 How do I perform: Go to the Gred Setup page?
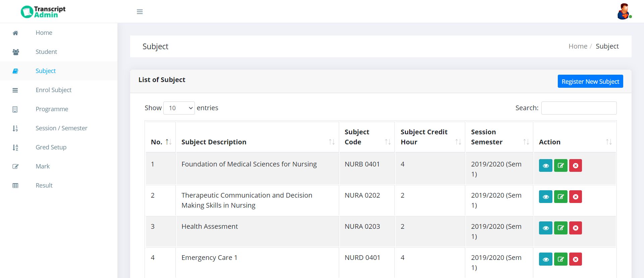tap(51, 147)
